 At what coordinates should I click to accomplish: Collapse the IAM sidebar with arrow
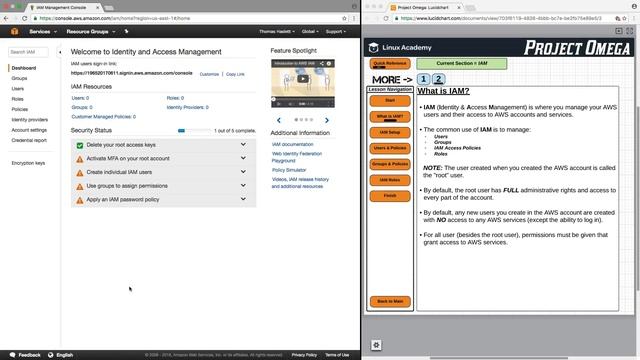60,52
